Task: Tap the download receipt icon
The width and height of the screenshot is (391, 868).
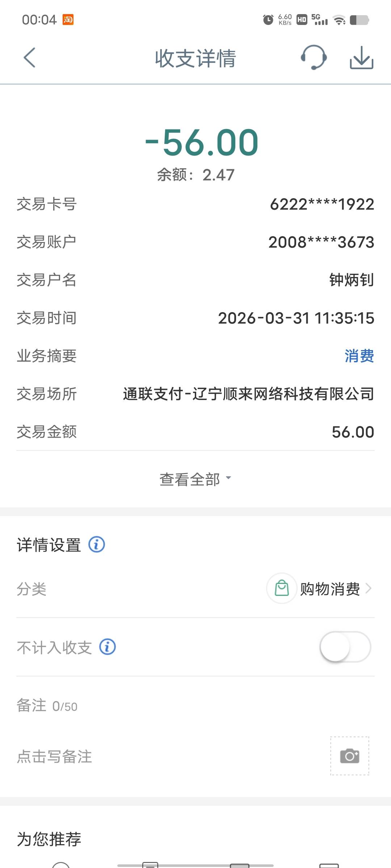Action: pyautogui.click(x=361, y=58)
